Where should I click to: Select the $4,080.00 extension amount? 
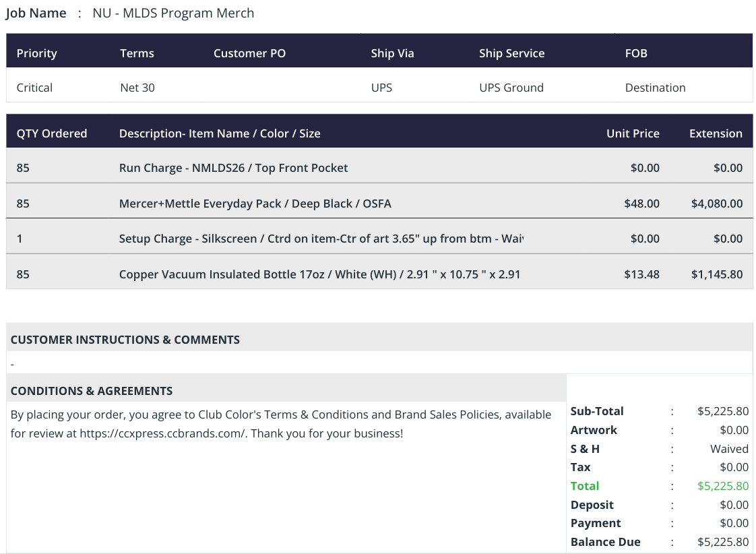click(x=717, y=204)
